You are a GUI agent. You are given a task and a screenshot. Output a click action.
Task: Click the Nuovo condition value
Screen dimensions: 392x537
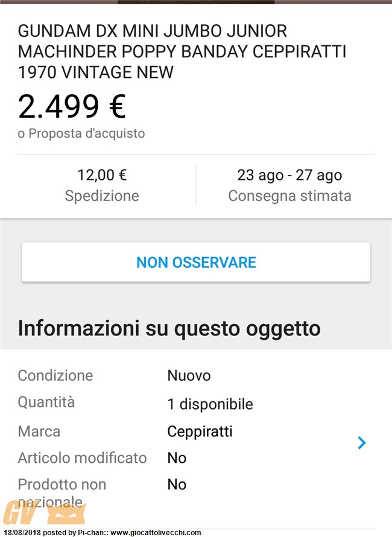(189, 376)
